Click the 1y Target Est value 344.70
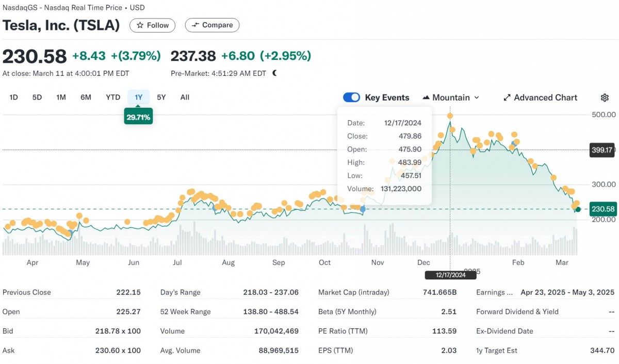The width and height of the screenshot is (619, 364). point(602,351)
